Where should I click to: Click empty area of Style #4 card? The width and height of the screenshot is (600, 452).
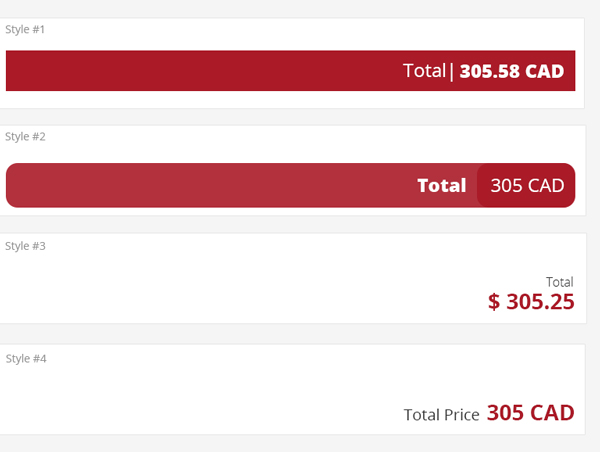tap(230, 394)
